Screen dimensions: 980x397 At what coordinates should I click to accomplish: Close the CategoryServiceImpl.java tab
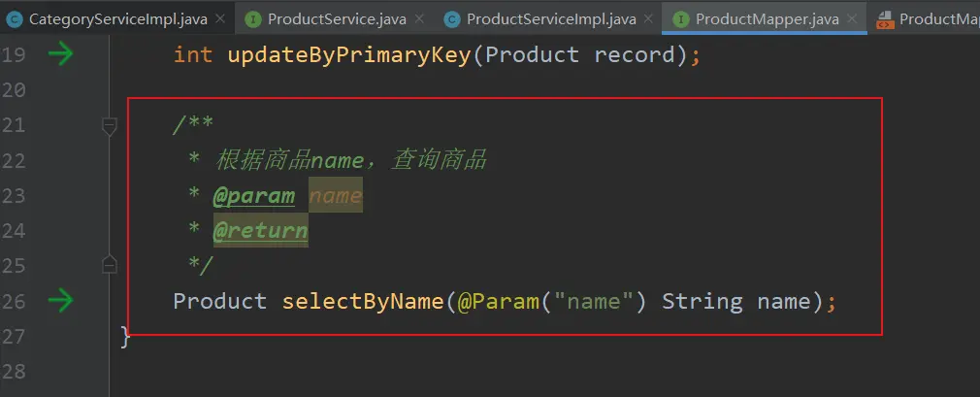(220, 18)
